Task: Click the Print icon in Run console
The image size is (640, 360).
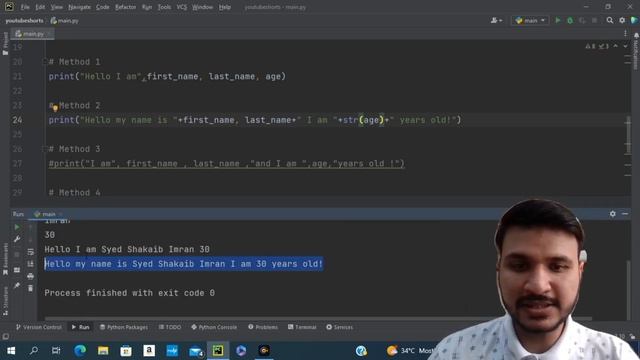Action: pos(31,276)
